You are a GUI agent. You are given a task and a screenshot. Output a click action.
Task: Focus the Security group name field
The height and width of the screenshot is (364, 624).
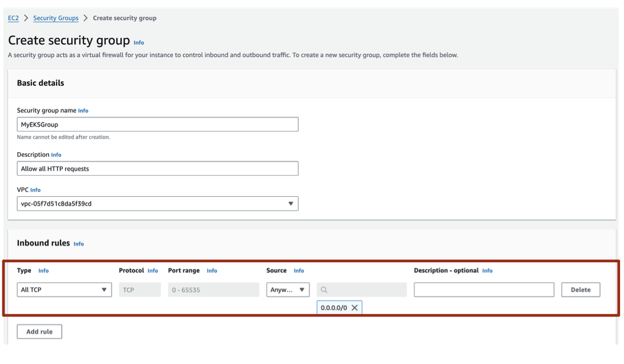157,125
